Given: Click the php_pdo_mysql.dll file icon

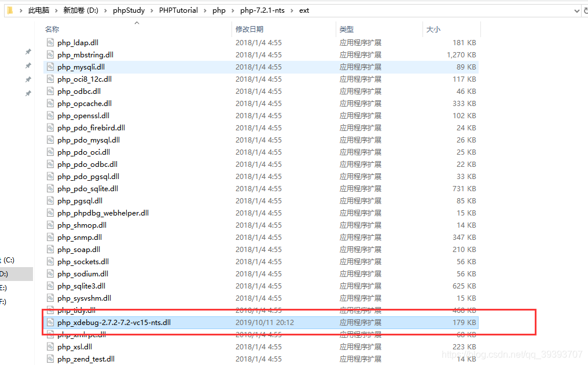Looking at the screenshot, I should coord(50,140).
